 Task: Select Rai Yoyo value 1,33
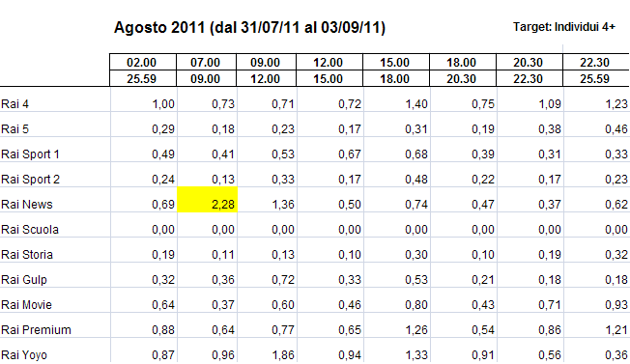[416, 355]
